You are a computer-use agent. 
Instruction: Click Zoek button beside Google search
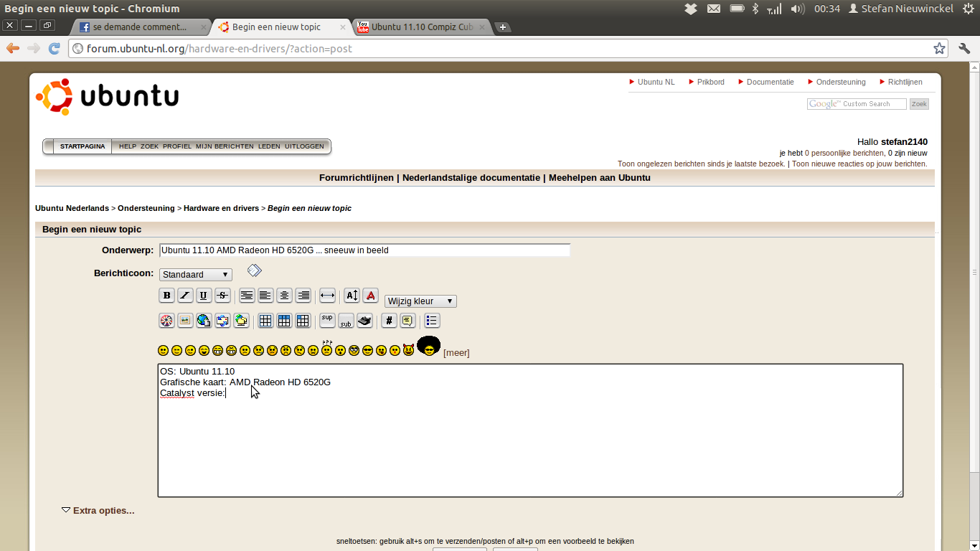tap(919, 104)
